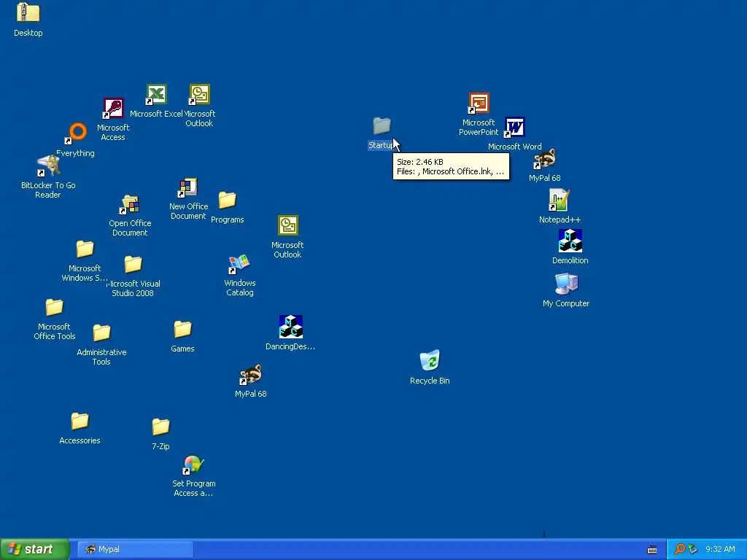Select the Administrative Tools folder
This screenshot has width=747, height=560.
pyautogui.click(x=101, y=332)
